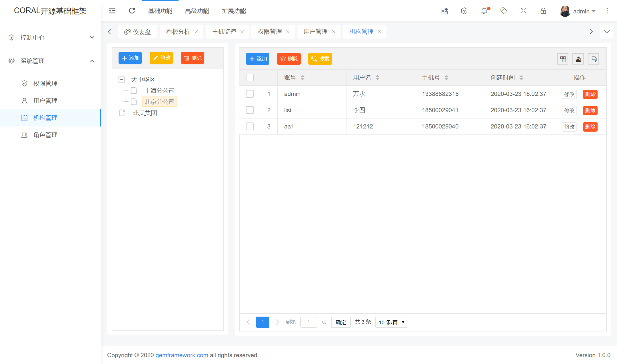617x364 pixels.
Task: Click the print table icon
Action: [x=594, y=59]
